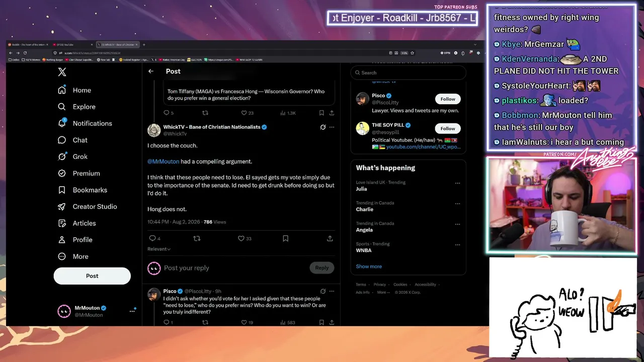Viewport: 644px width, 362px height.
Task: Click the Creator Studio rocket icon
Action: tap(62, 207)
